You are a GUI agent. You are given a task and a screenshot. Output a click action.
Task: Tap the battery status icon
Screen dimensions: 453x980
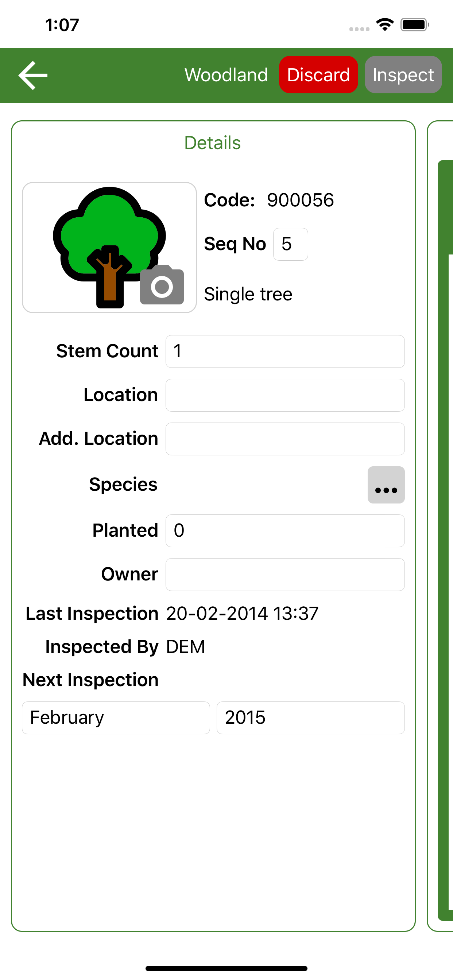pos(415,25)
